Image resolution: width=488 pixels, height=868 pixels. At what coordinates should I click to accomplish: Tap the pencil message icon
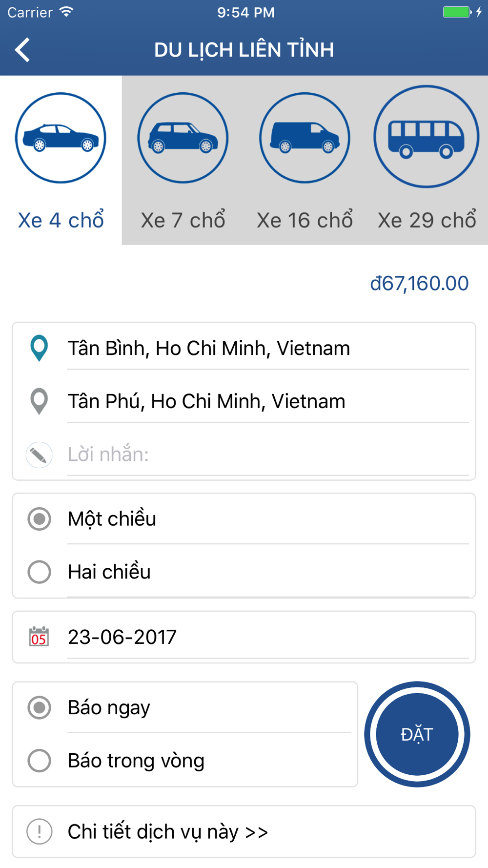click(39, 455)
